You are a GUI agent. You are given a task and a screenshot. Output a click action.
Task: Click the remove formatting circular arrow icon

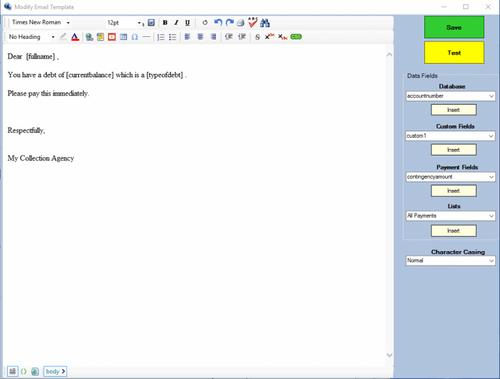click(x=205, y=23)
